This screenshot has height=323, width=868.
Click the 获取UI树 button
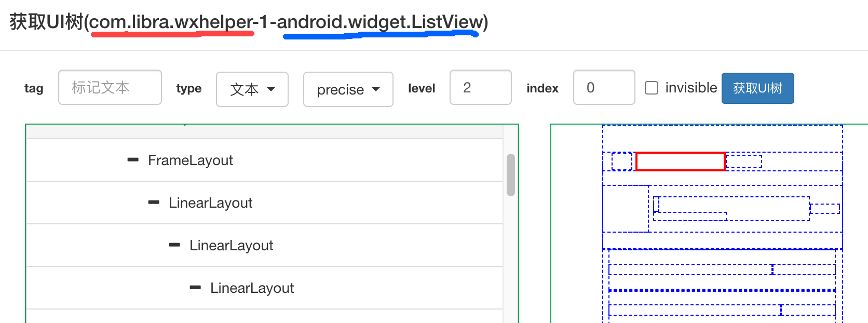pyautogui.click(x=757, y=88)
